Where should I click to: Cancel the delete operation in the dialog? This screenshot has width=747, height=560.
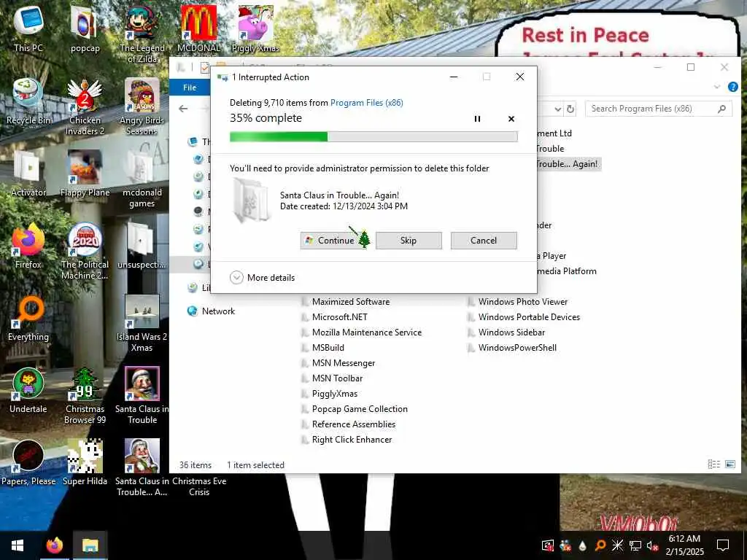(484, 241)
